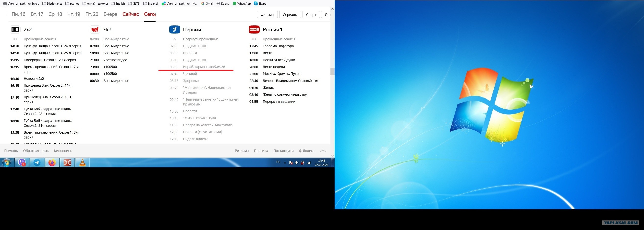Image resolution: width=644 pixels, height=230 pixels.
Task: Open the Обратная связь footer link
Action: (x=36, y=151)
